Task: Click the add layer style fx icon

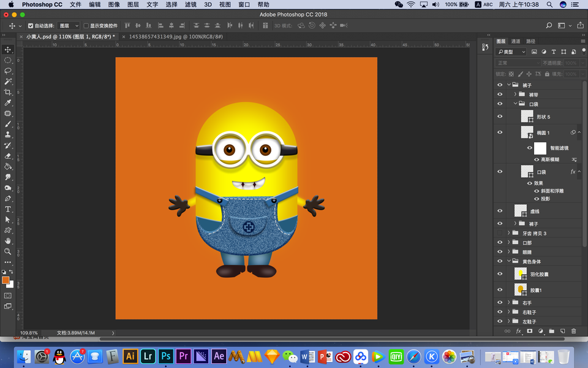Action: click(518, 331)
